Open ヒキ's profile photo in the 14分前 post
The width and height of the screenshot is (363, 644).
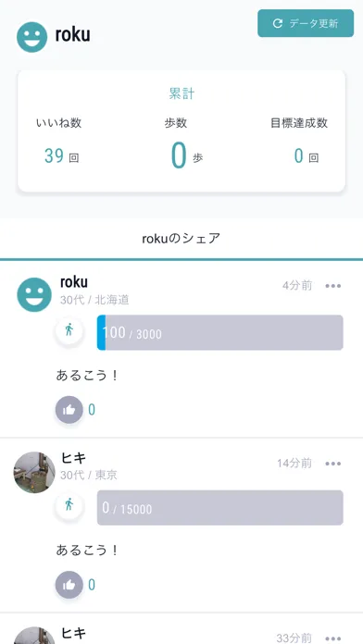(34, 472)
